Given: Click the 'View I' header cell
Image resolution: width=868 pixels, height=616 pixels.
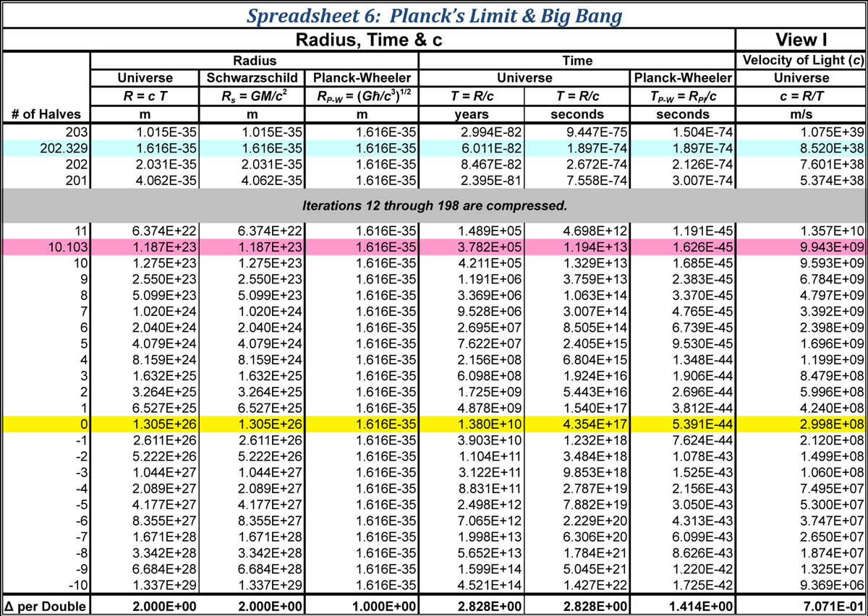Looking at the screenshot, I should (801, 40).
